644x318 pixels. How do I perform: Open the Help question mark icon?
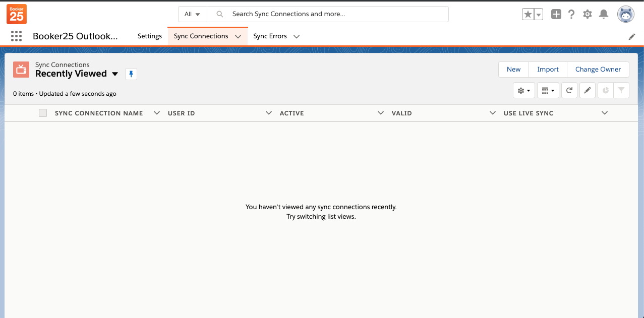571,15
